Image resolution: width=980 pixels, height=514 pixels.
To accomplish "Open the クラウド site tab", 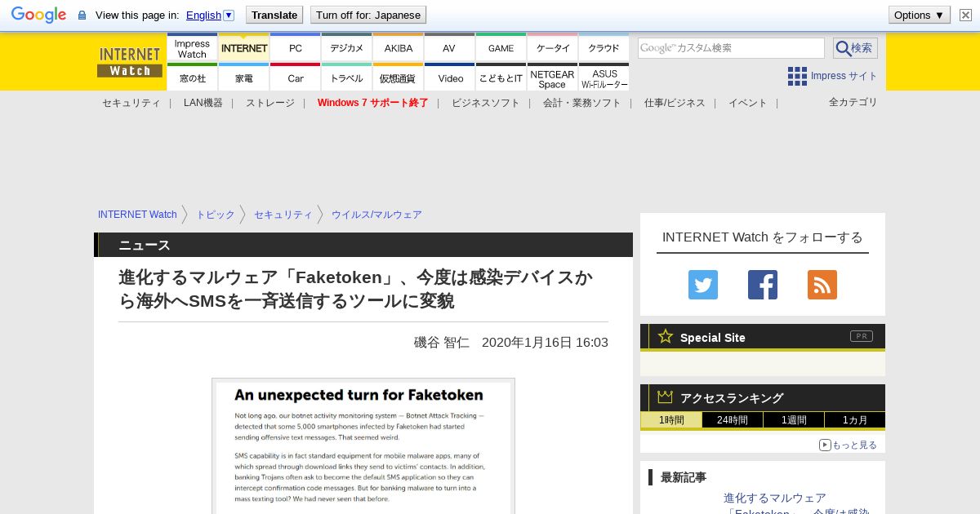I will 604,48.
